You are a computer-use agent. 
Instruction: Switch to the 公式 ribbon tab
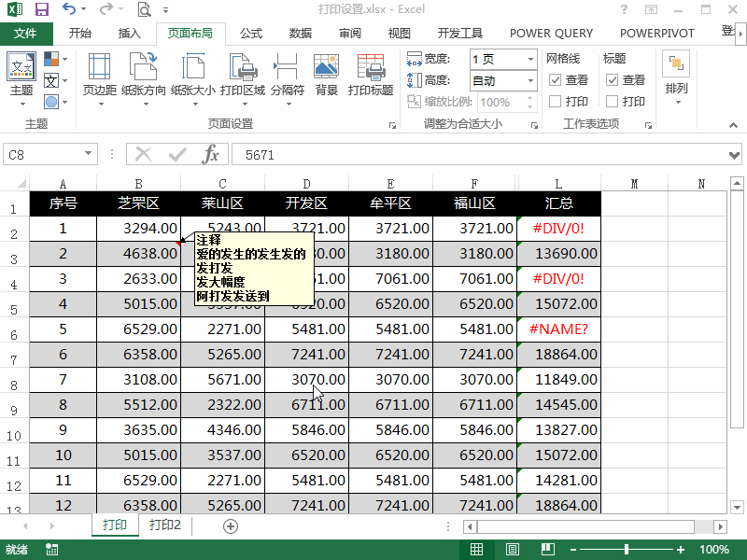(x=249, y=33)
